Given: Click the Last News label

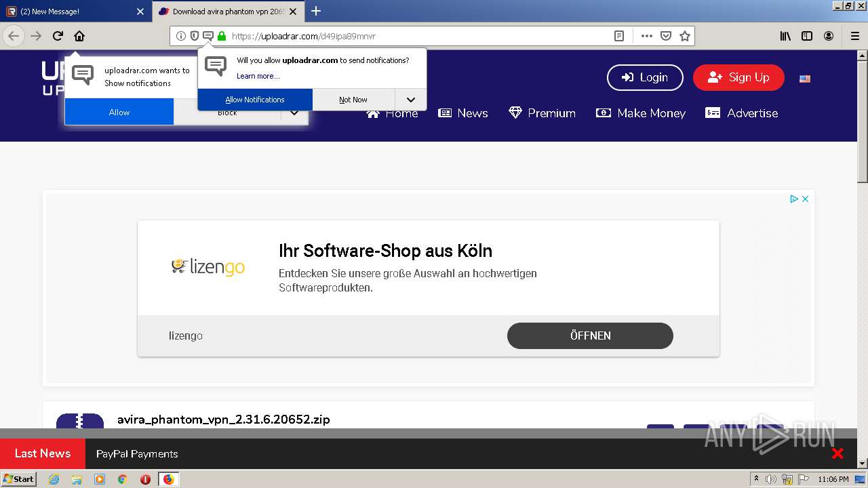Looking at the screenshot, I should click(x=43, y=453).
